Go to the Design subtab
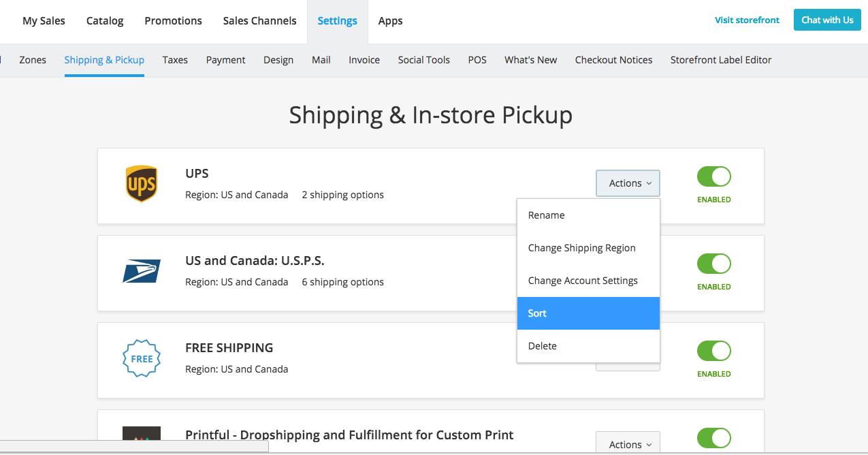 point(278,60)
